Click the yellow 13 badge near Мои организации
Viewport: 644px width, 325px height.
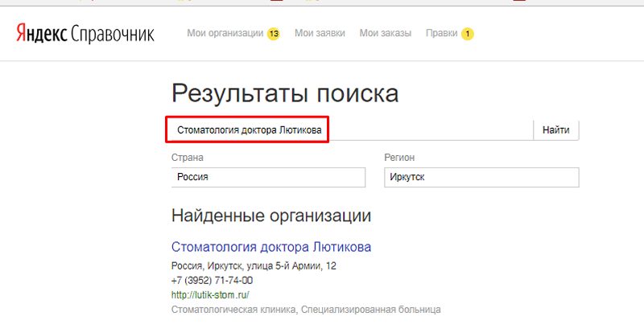tap(274, 34)
